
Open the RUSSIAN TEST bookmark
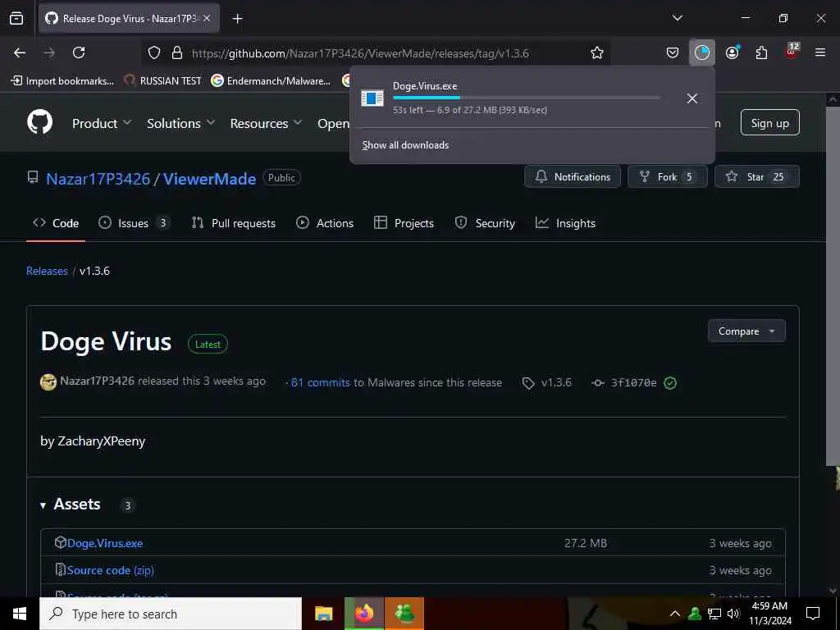(x=162, y=81)
